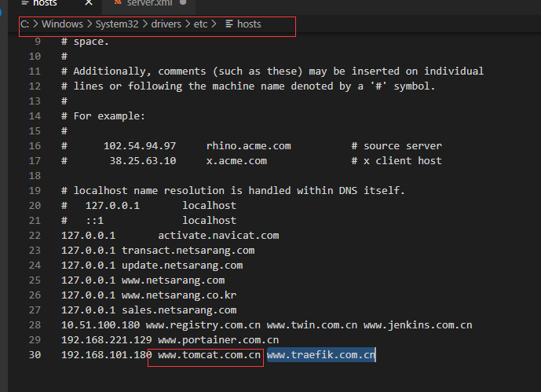Click transact.netsarang.com entry
Viewport: 541px width, 392px height.
pos(188,251)
